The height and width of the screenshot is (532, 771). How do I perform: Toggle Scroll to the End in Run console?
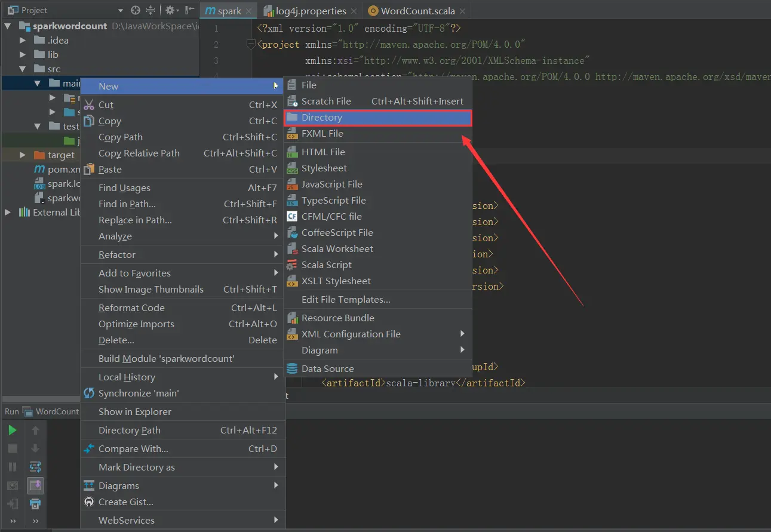point(35,485)
